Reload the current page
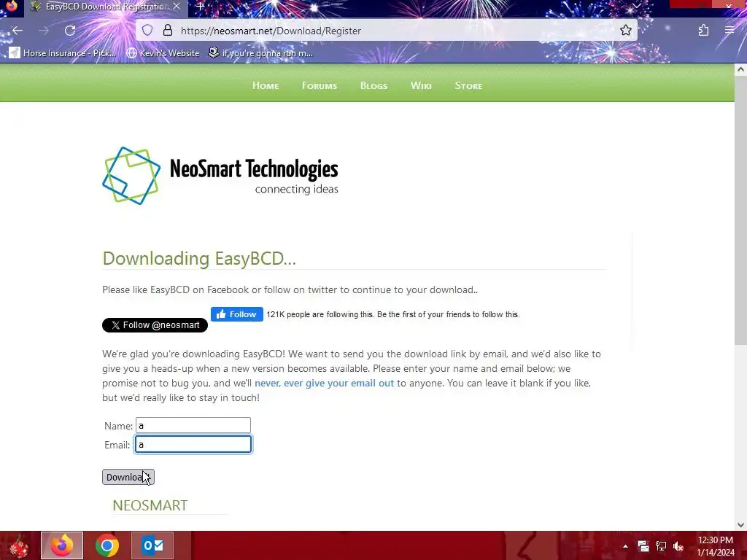This screenshot has width=747, height=560. [x=70, y=31]
